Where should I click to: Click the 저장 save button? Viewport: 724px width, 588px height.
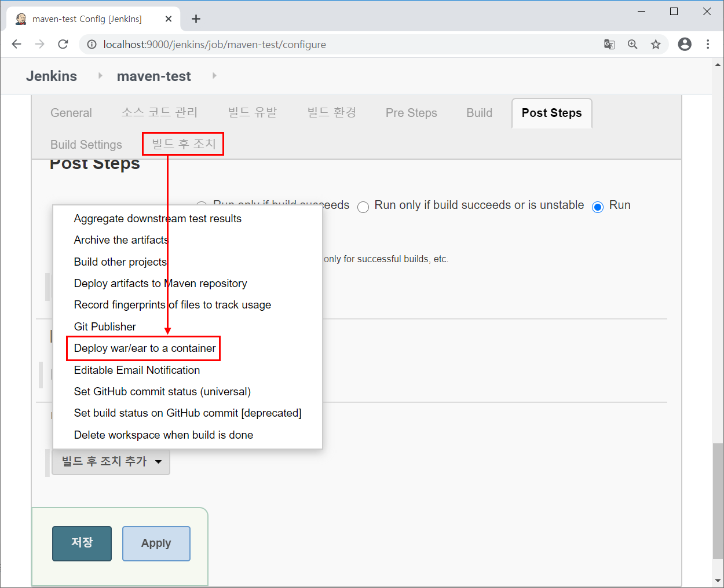82,543
